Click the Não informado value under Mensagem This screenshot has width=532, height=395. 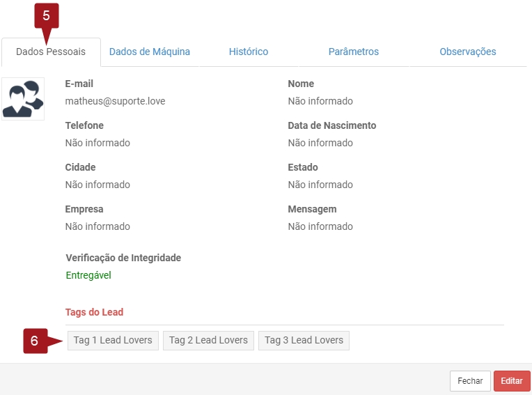click(320, 226)
